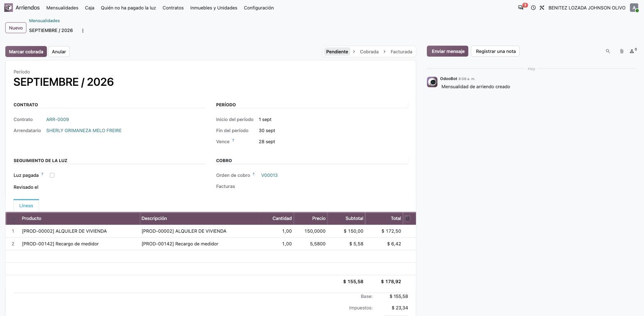644x316 pixels.
Task: Show help tooltip next to Vence
Action: (x=233, y=140)
